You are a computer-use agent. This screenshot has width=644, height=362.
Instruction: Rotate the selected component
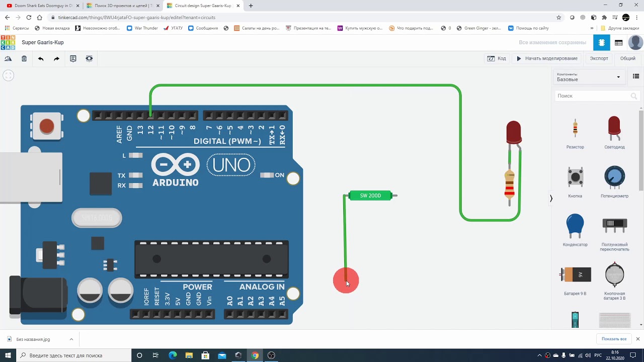pyautogui.click(x=8, y=59)
